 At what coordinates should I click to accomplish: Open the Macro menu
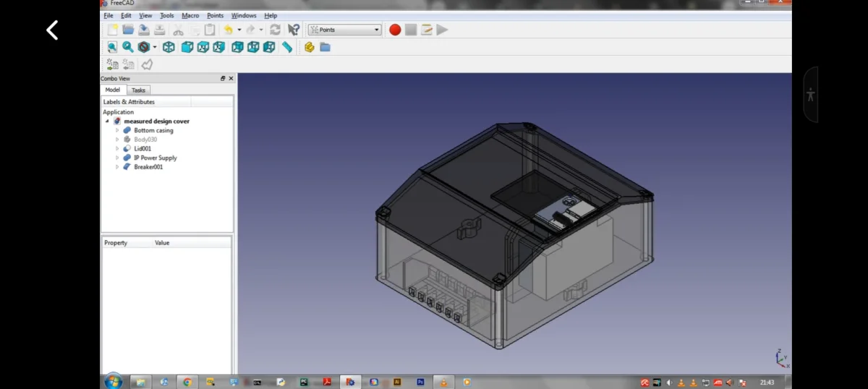190,15
